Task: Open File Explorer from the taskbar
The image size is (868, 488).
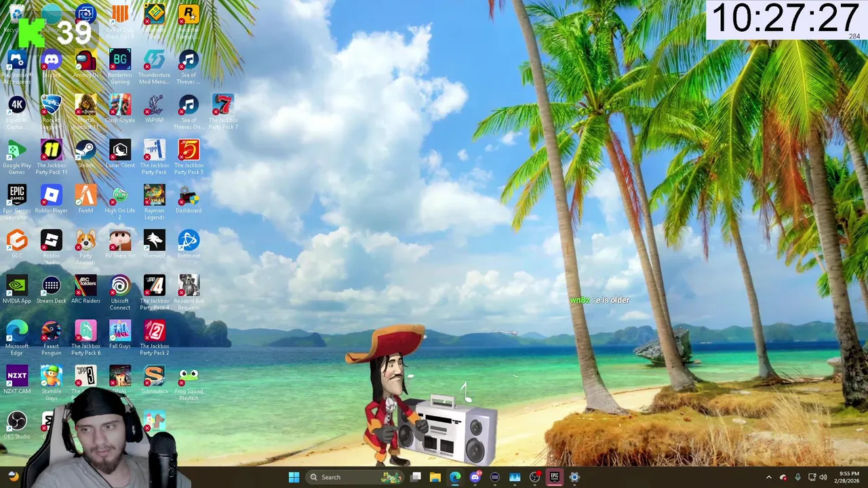Action: coord(435,477)
